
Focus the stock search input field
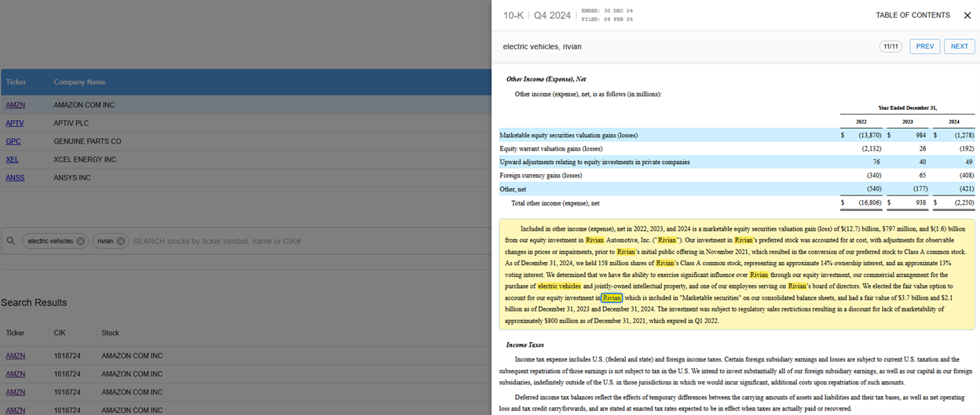[x=298, y=242]
